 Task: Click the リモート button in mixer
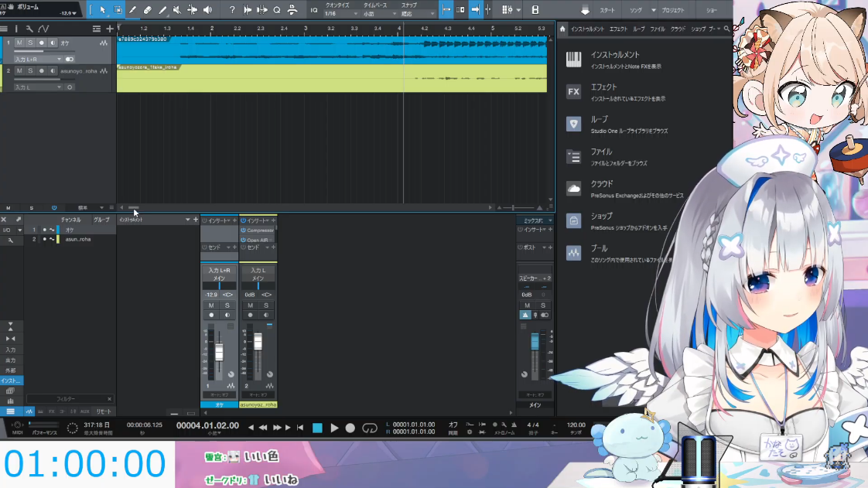(104, 411)
